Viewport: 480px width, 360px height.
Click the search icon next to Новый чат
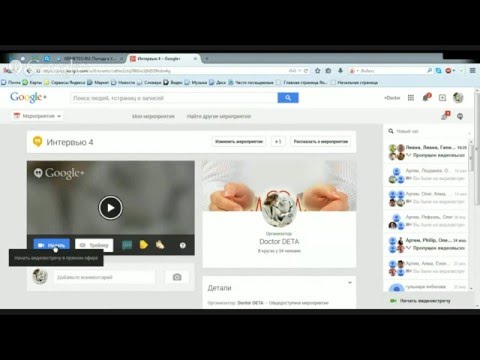click(x=391, y=131)
